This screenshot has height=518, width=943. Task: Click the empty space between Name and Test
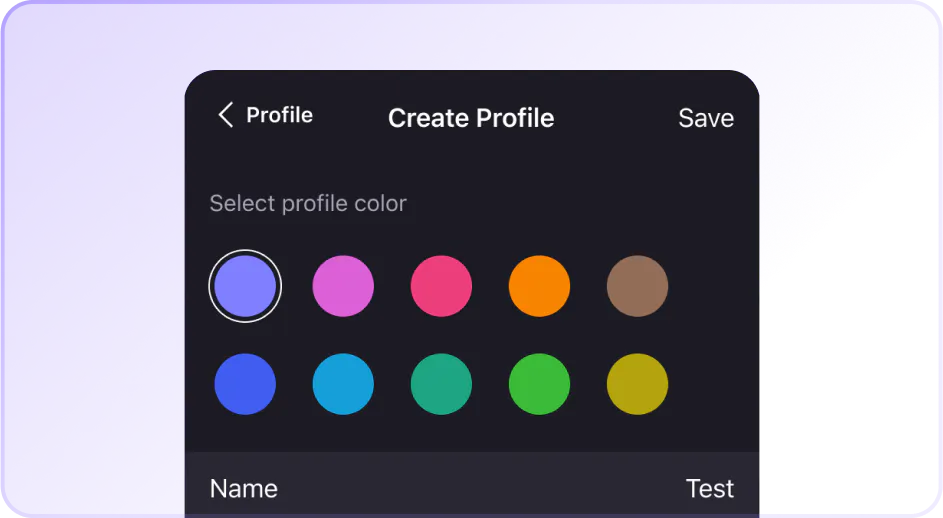[480, 488]
